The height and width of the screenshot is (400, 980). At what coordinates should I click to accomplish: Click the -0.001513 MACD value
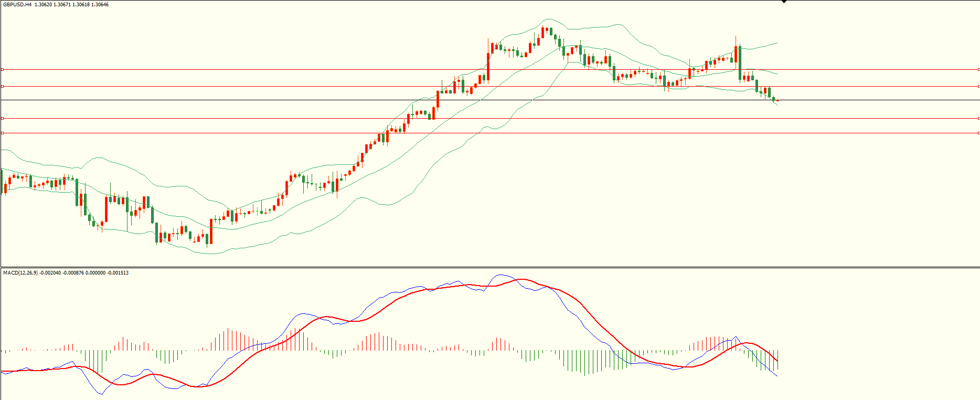point(118,273)
